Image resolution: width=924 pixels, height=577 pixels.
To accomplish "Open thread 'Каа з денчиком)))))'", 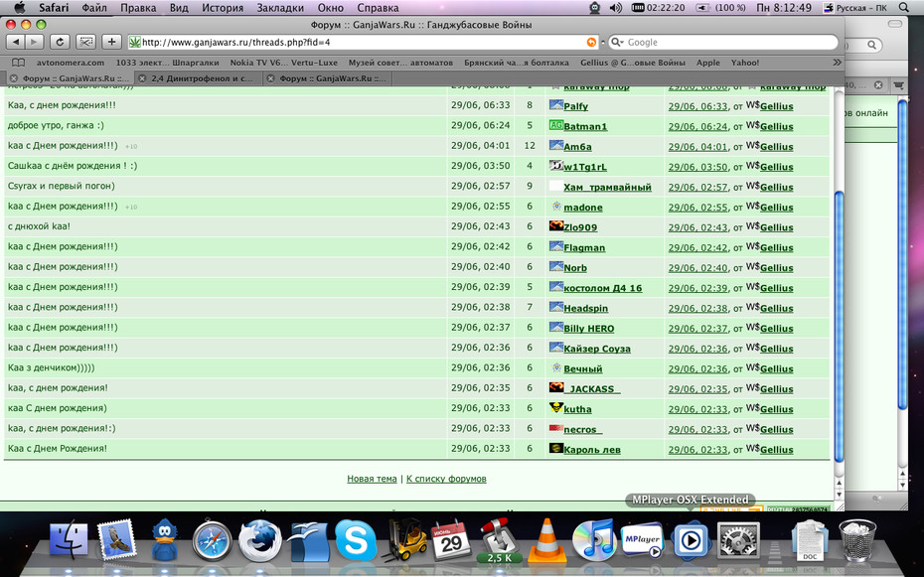I will tap(52, 367).
